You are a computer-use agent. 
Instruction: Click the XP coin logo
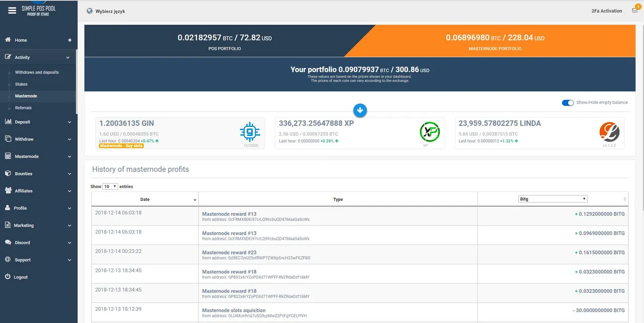430,132
